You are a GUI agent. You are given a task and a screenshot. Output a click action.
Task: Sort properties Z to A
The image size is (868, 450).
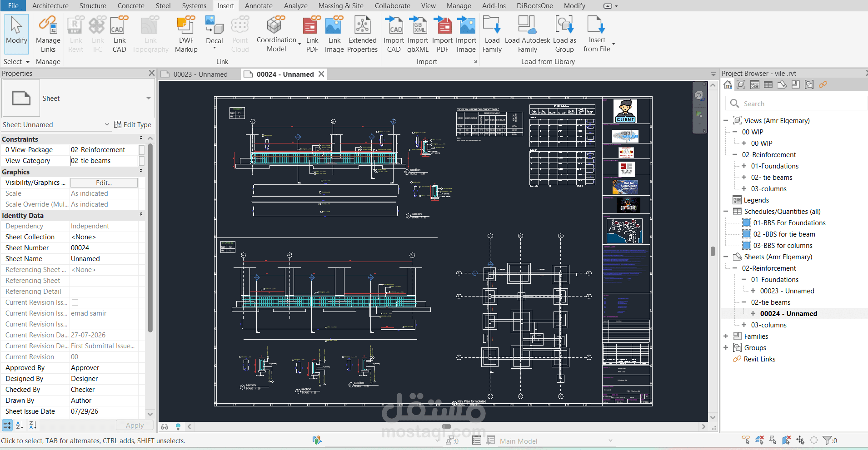point(33,425)
